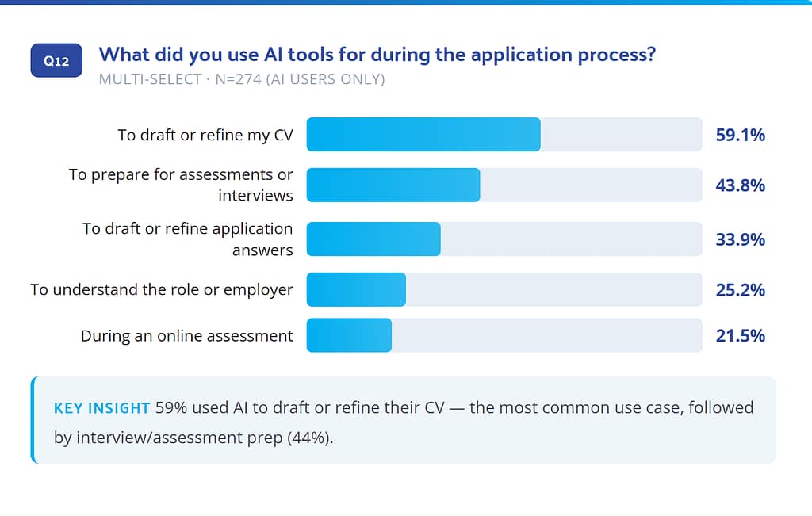Screen dimensions: 812x516
Task: Click the filled bar for understanding the role
Action: click(355, 289)
